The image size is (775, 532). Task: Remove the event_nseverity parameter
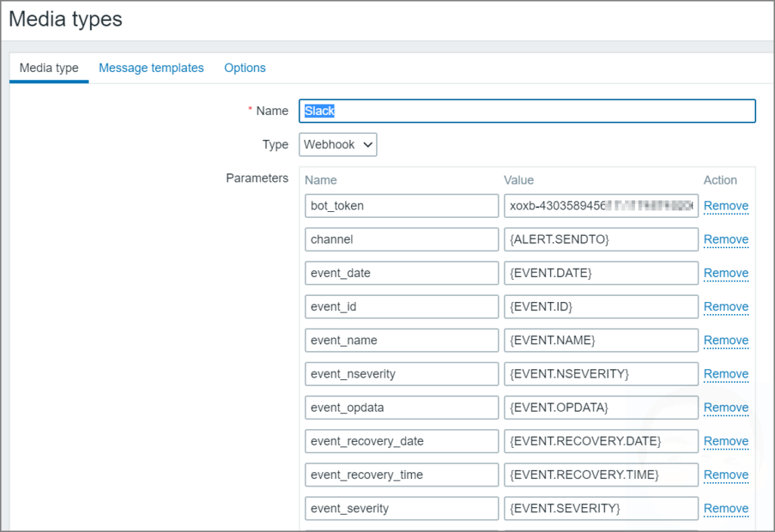click(x=725, y=373)
